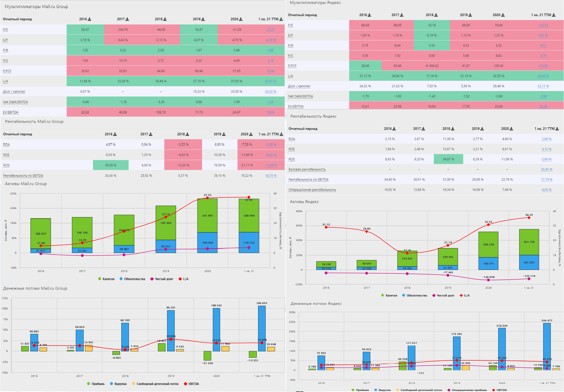Click Яндекс 1 кв. 21 Выручка bar 244 477
The image size is (564, 392).
pyautogui.click(x=547, y=346)
